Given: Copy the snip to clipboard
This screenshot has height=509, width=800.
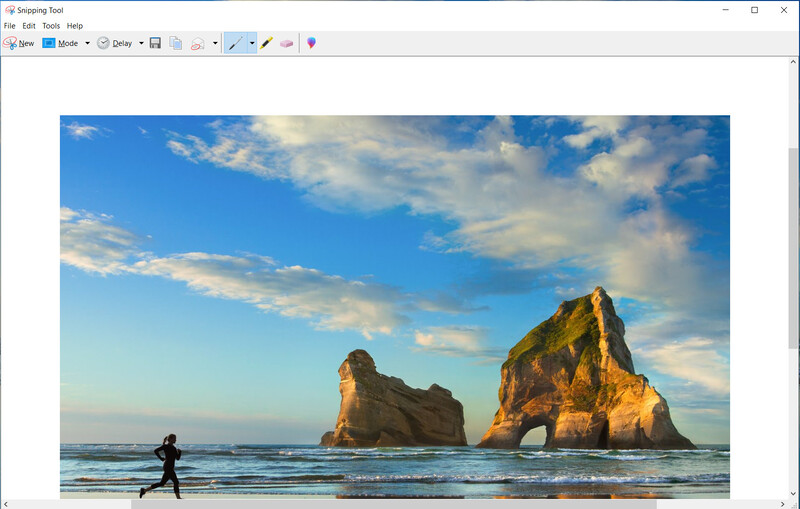Looking at the screenshot, I should [x=176, y=43].
